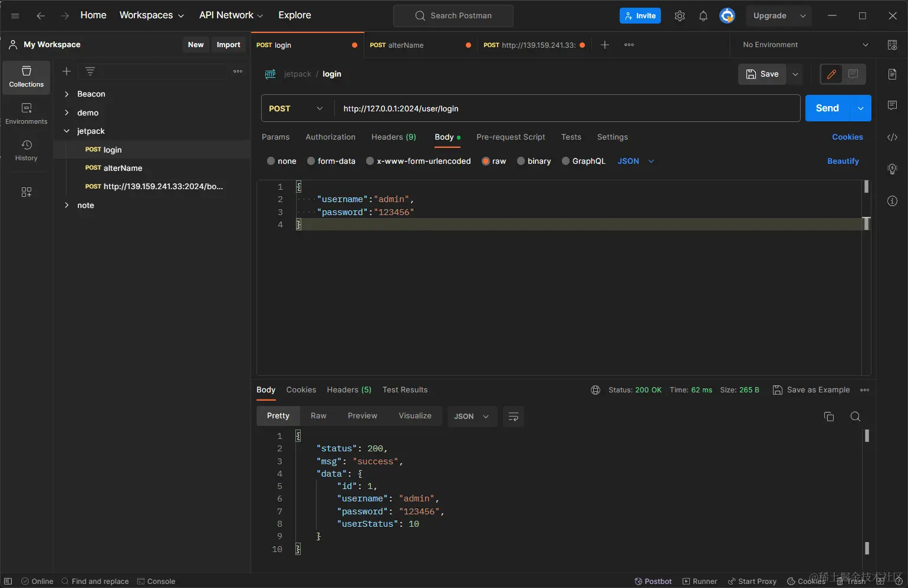
Task: Open the Upgrade dropdown arrow
Action: 803,16
